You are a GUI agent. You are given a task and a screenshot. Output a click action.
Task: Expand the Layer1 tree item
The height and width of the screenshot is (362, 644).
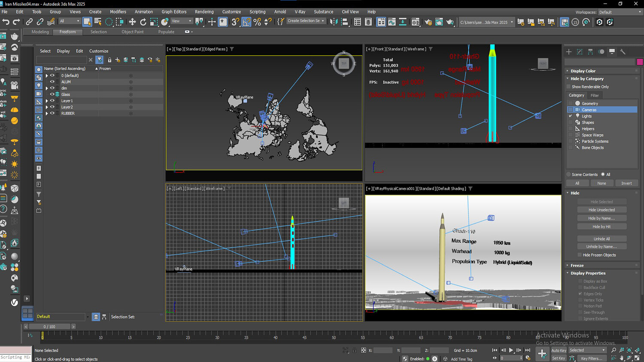[x=47, y=101]
